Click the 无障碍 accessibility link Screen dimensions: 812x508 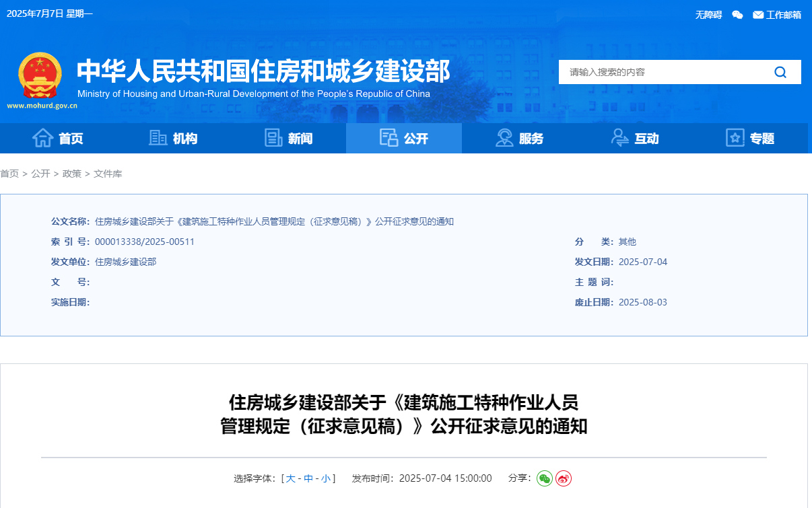point(708,15)
